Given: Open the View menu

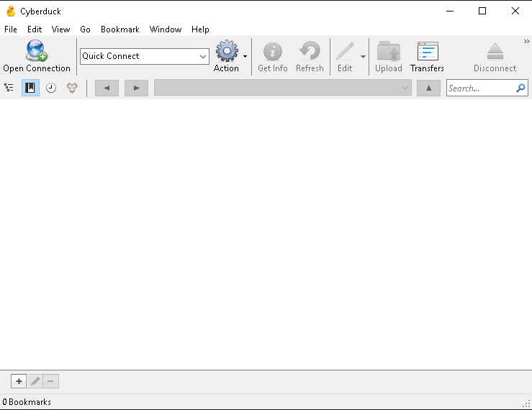Looking at the screenshot, I should click(x=60, y=29).
